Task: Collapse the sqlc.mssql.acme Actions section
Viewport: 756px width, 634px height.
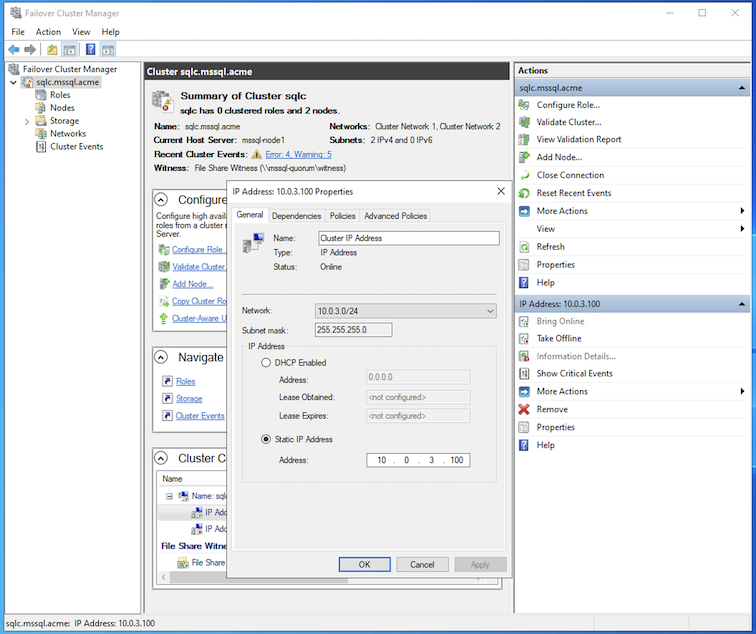Action: pyautogui.click(x=742, y=88)
